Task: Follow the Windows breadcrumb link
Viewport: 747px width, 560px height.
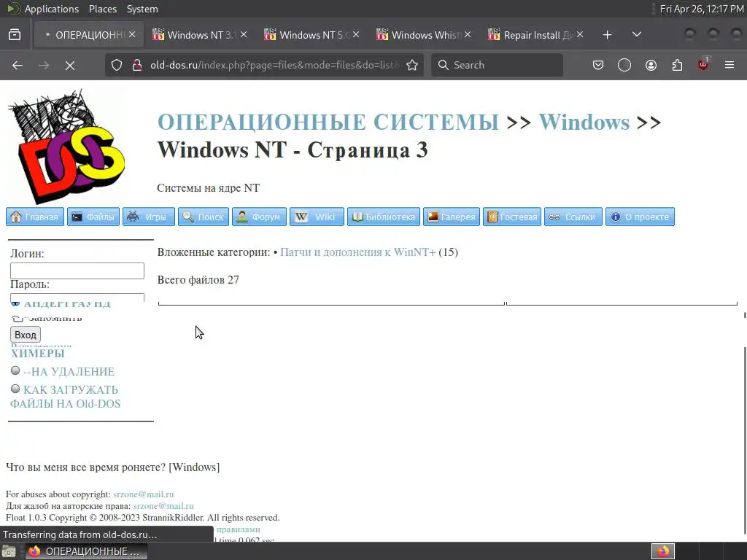Action: 584,122
